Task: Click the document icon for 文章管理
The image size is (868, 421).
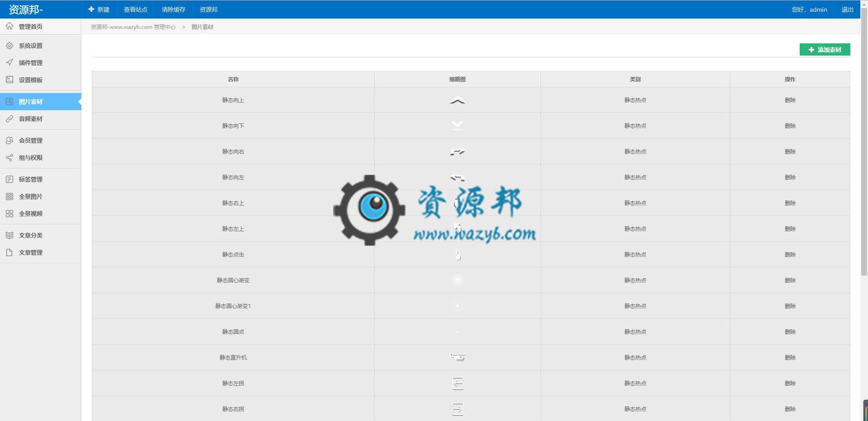Action: tap(9, 253)
